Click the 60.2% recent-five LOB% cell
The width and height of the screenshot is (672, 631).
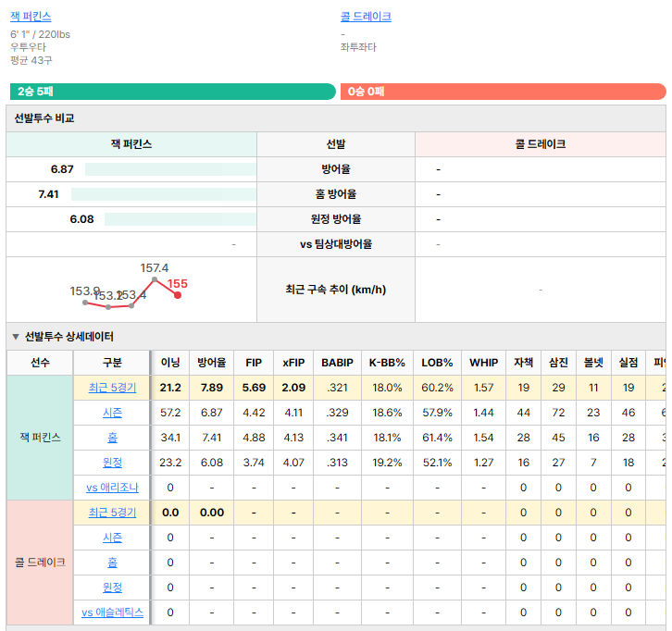click(437, 388)
